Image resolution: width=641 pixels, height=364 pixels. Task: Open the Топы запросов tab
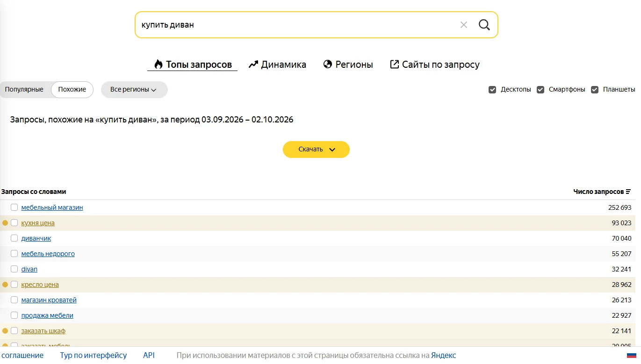click(x=192, y=64)
